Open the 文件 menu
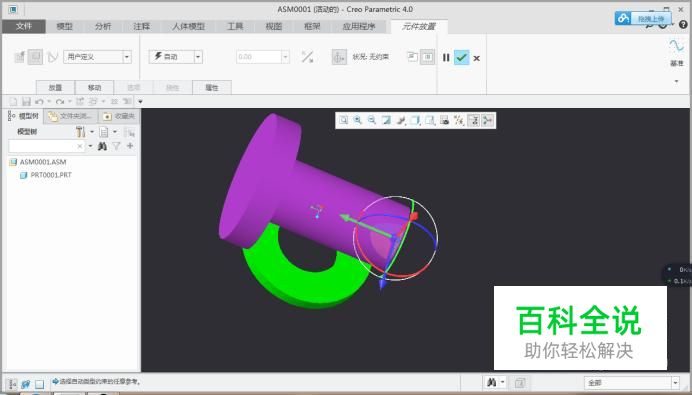The image size is (692, 395). [x=24, y=26]
